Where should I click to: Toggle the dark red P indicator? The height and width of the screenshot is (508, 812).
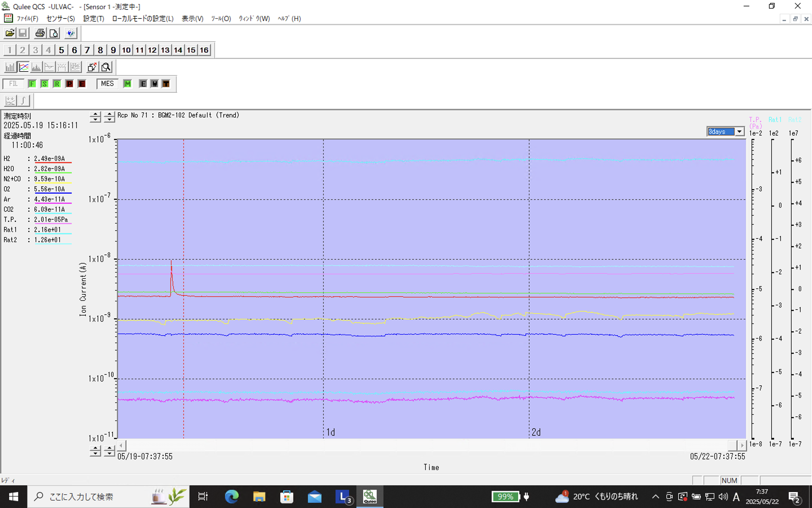pos(69,84)
